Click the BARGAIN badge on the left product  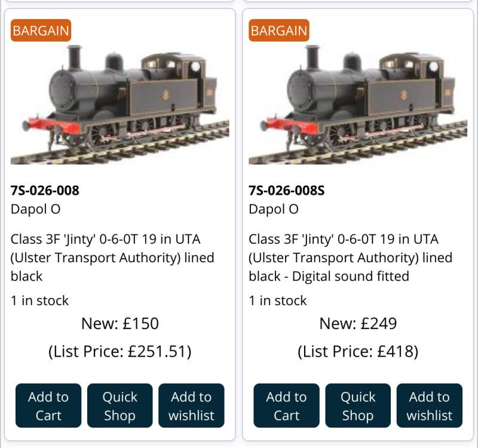click(41, 30)
